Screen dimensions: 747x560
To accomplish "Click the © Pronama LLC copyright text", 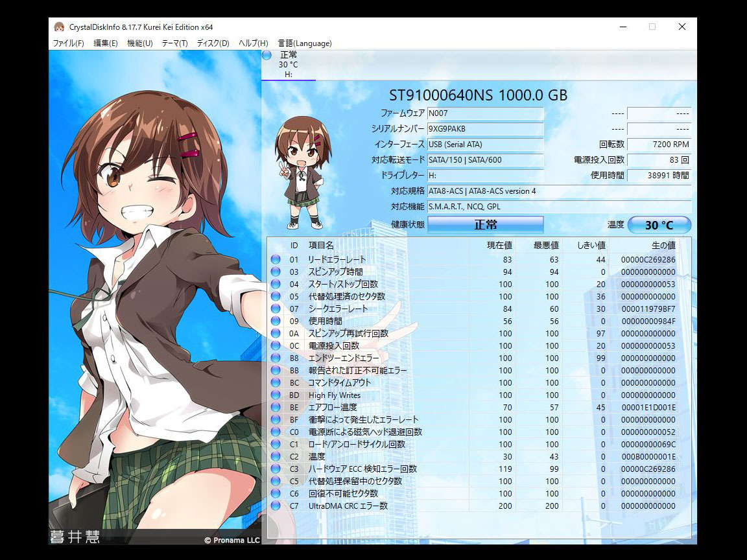I will (232, 540).
